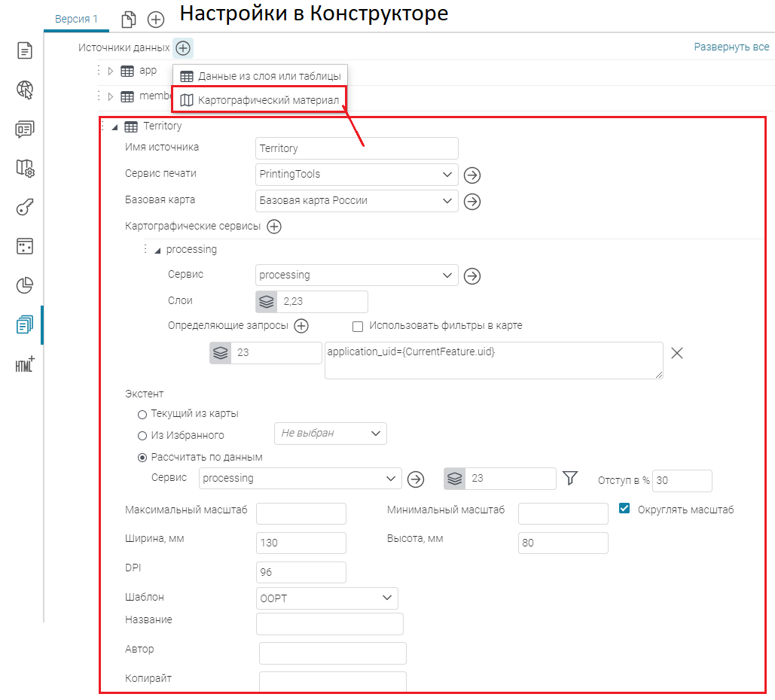
Task: Click the HTML sidebar icon
Action: pyautogui.click(x=25, y=364)
